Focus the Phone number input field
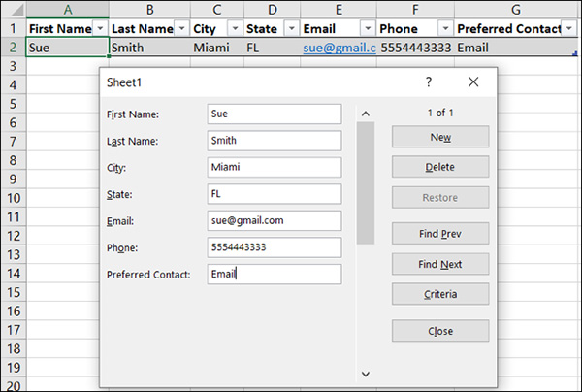Viewport: 582px width, 392px height. (x=275, y=247)
